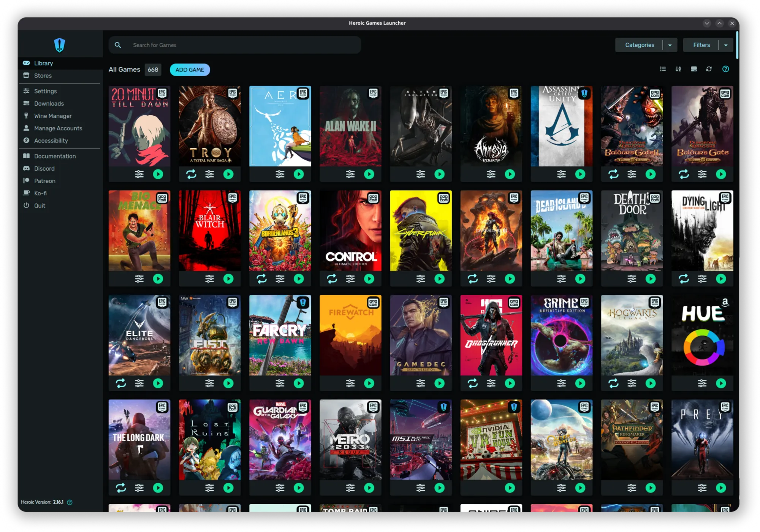Open the Categories menu button

pos(640,45)
